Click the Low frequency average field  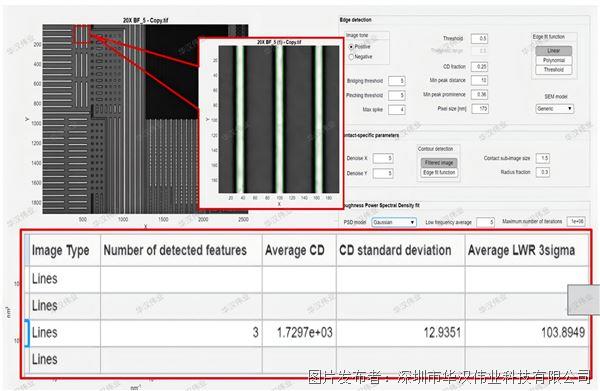[486, 222]
